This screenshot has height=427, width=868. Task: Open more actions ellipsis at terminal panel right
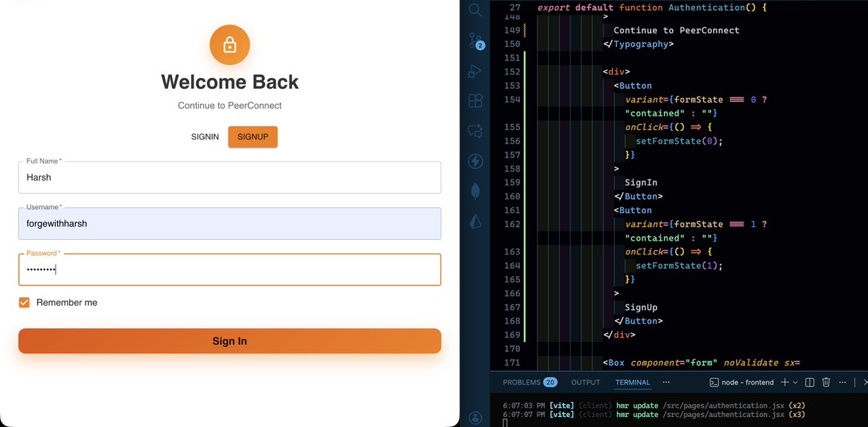click(843, 382)
